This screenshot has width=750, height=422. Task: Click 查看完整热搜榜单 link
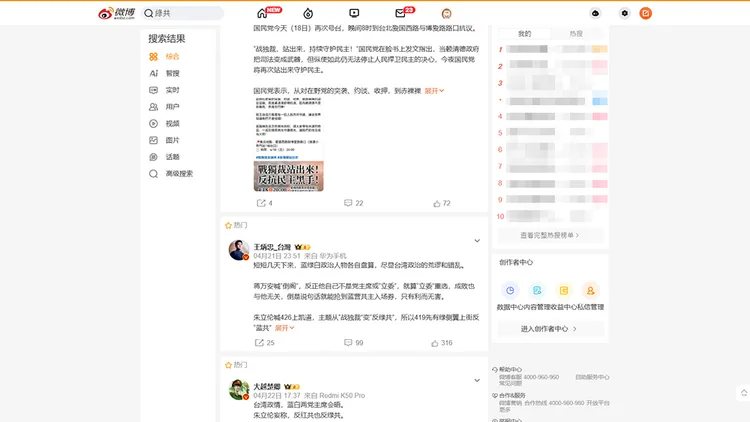click(x=550, y=235)
